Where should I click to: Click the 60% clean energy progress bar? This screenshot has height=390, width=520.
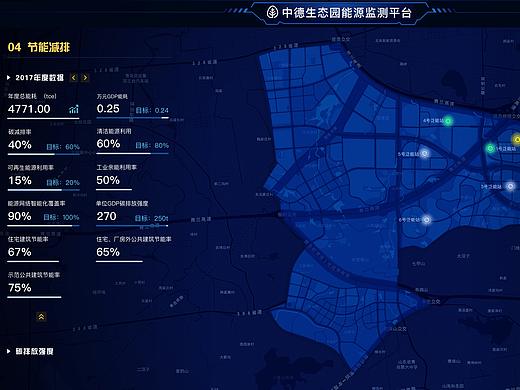click(132, 154)
